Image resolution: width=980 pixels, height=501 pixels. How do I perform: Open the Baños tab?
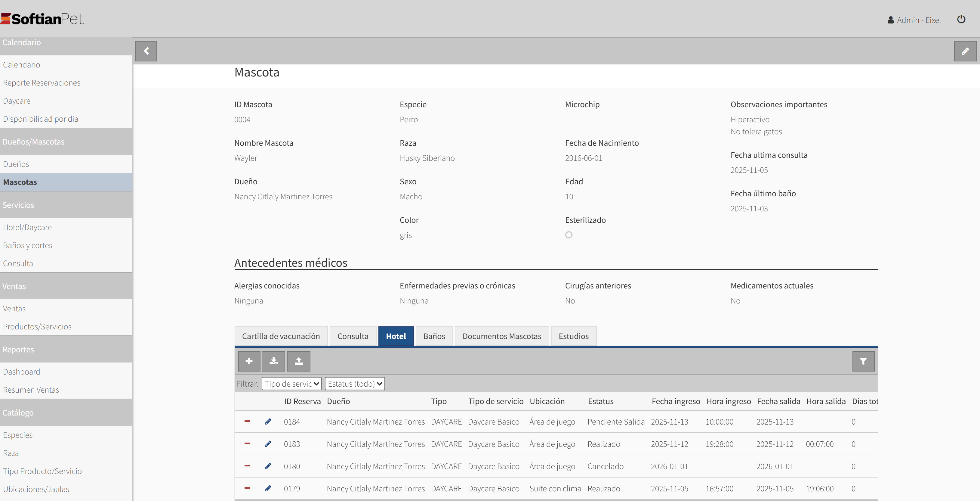434,336
